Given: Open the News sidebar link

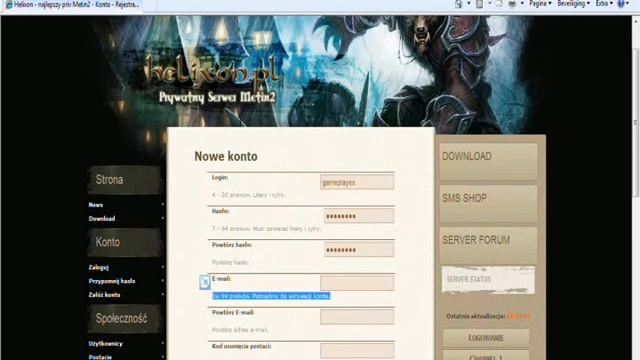Looking at the screenshot, I should pyautogui.click(x=96, y=205).
